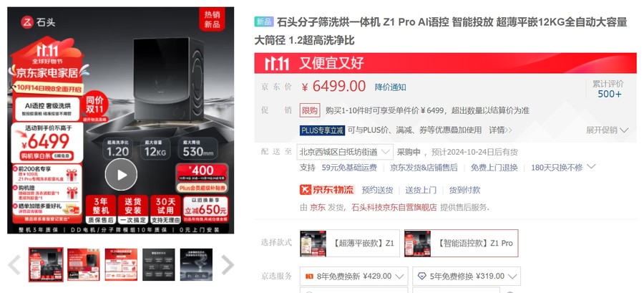
Task: Click the PLUS专享立减 badge
Action: tap(322, 130)
